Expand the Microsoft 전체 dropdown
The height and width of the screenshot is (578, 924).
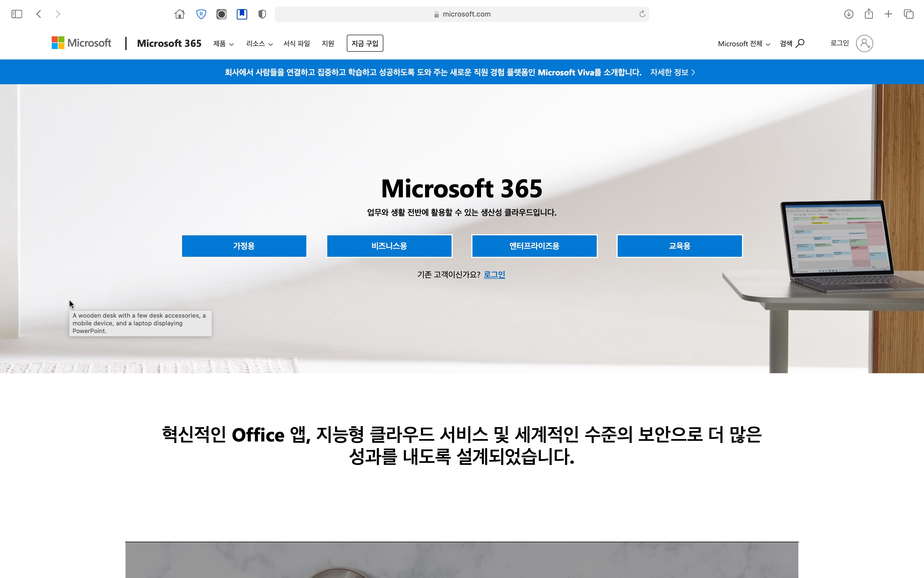pyautogui.click(x=744, y=43)
